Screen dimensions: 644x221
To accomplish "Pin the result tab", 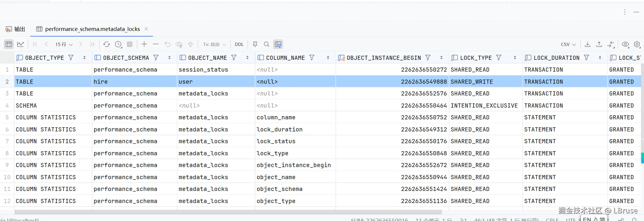I will 255,44.
